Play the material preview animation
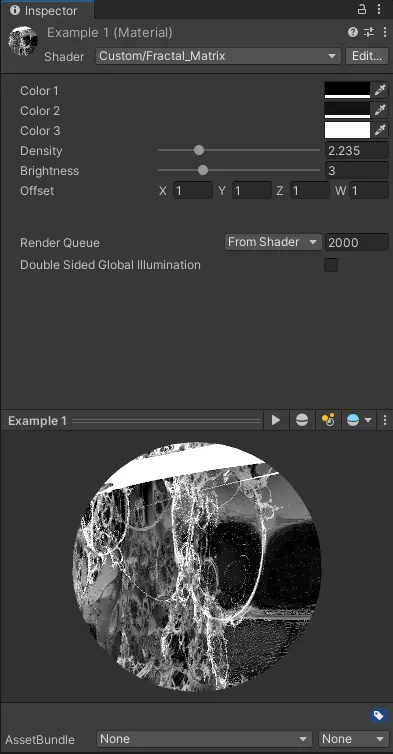Image resolution: width=393 pixels, height=754 pixels. [x=276, y=420]
